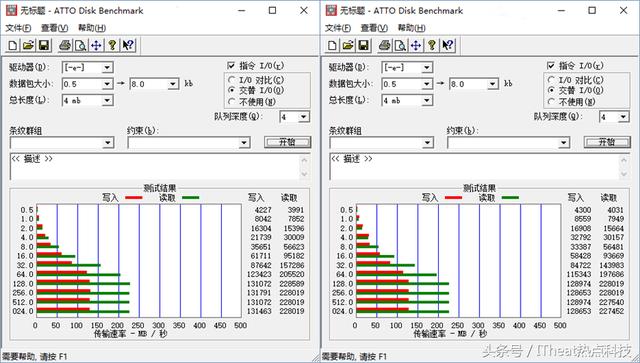The width and height of the screenshot is (640, 363).
Task: Click the 32792 write value in right window
Action: pos(581,237)
